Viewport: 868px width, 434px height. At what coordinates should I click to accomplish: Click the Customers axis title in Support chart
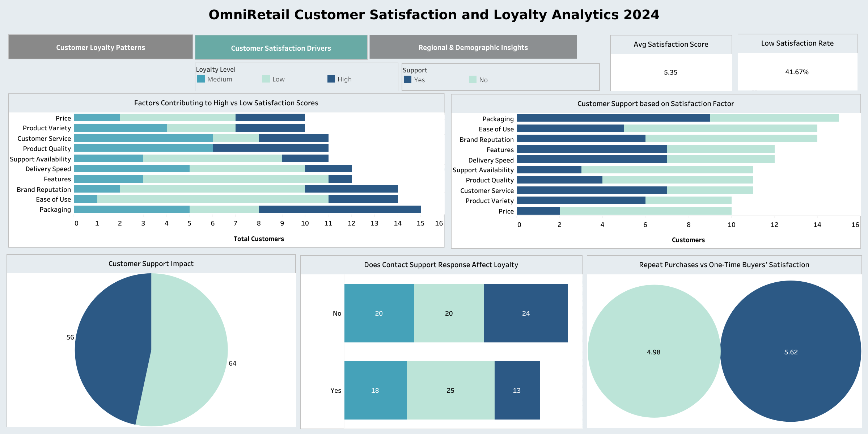(x=688, y=240)
